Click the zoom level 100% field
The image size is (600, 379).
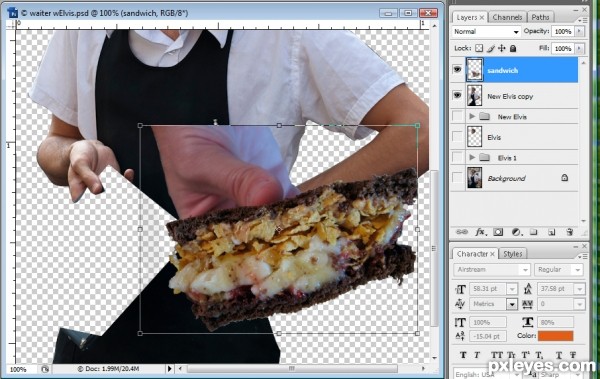tap(18, 369)
